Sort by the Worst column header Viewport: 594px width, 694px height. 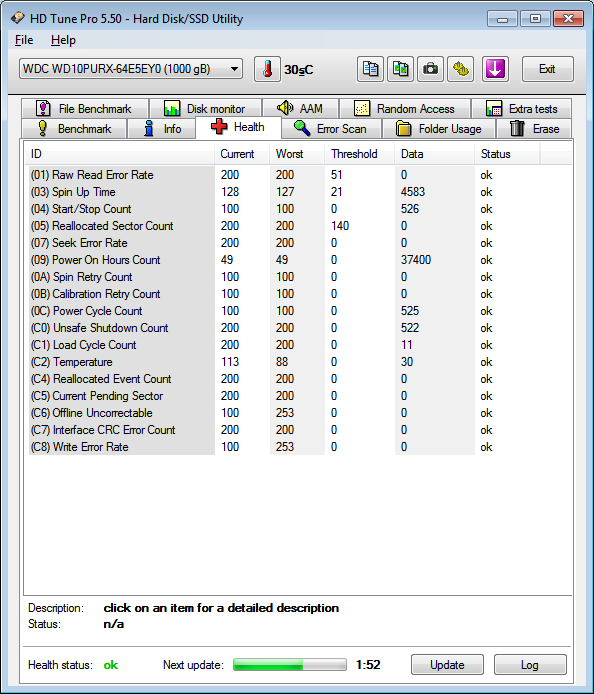297,154
